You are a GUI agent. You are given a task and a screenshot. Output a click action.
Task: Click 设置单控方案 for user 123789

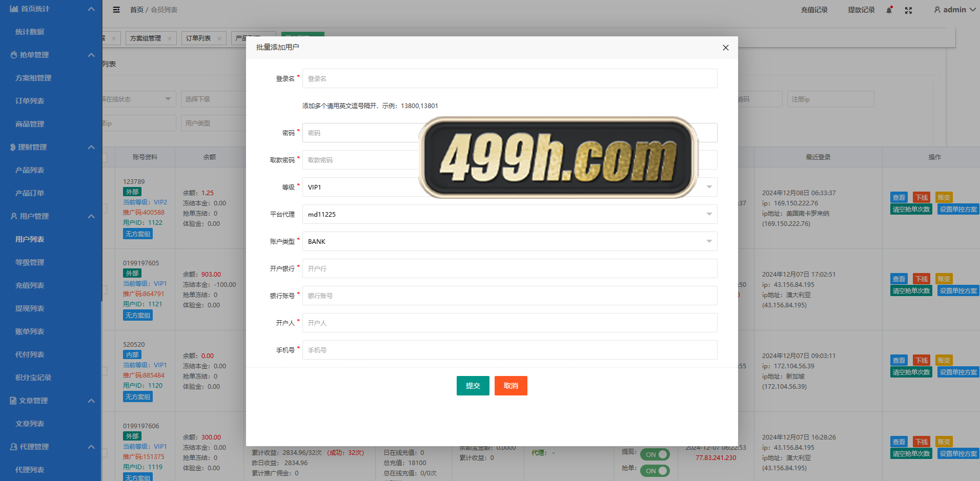coord(958,210)
